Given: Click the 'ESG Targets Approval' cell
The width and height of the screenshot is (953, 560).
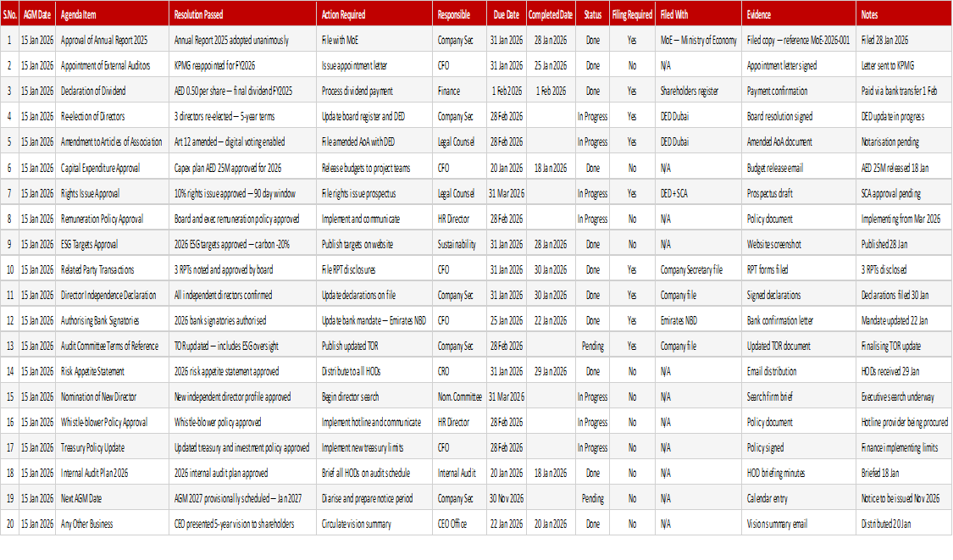Looking at the screenshot, I should pyautogui.click(x=112, y=244).
